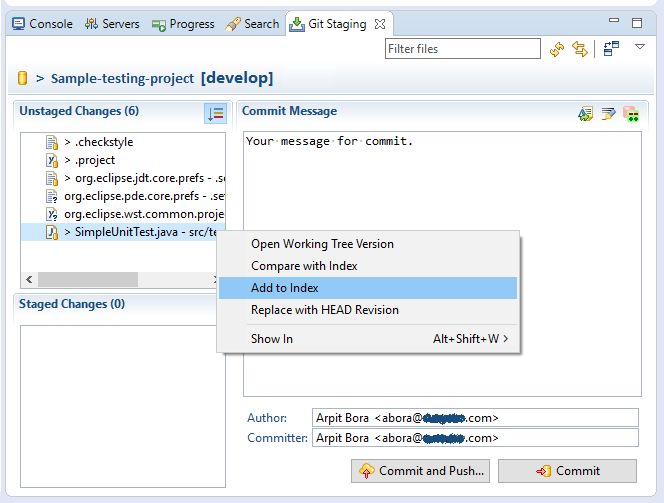Click org.eclipse.pde.core.prefs untracked file icon
Viewport: 664px width, 503px height.
[52, 197]
